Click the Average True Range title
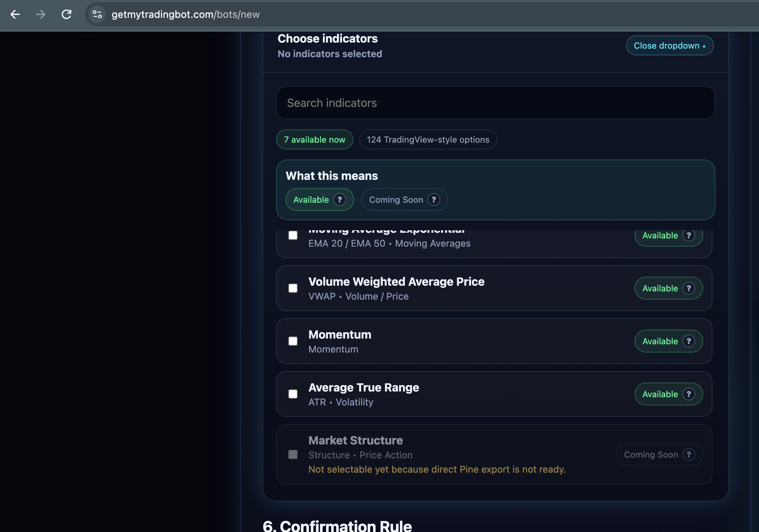 pos(364,388)
